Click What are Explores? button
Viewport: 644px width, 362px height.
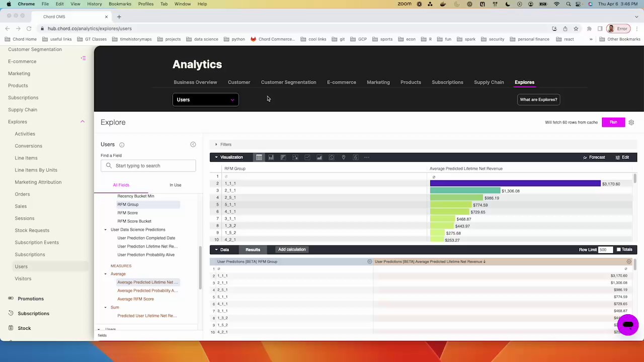point(538,100)
